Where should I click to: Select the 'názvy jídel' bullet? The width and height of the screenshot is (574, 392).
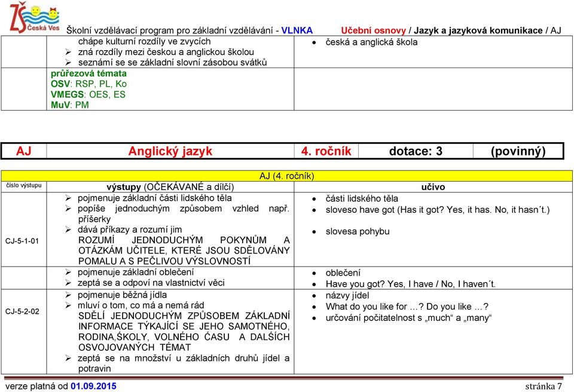pyautogui.click(x=347, y=295)
